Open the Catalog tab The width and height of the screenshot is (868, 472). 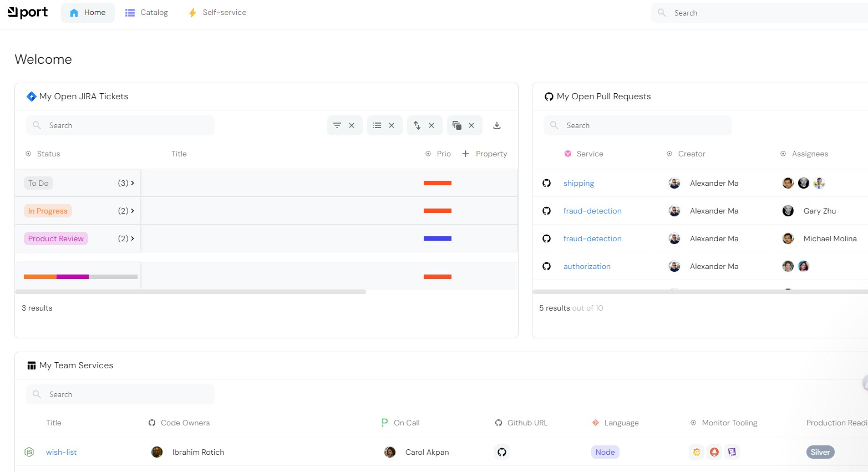[147, 12]
